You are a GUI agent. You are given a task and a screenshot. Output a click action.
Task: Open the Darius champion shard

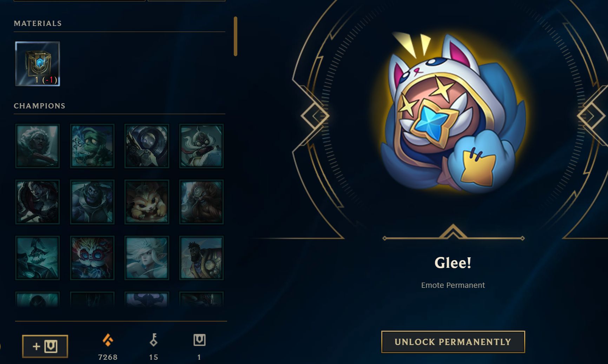(x=38, y=202)
